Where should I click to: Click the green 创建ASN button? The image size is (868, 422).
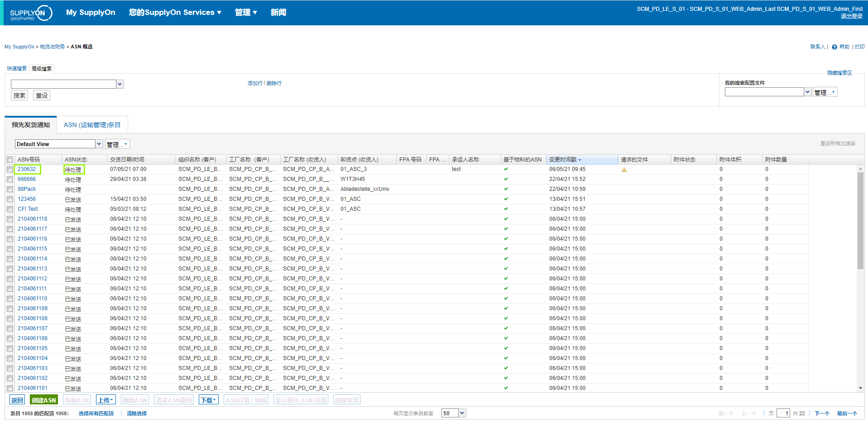(x=44, y=400)
